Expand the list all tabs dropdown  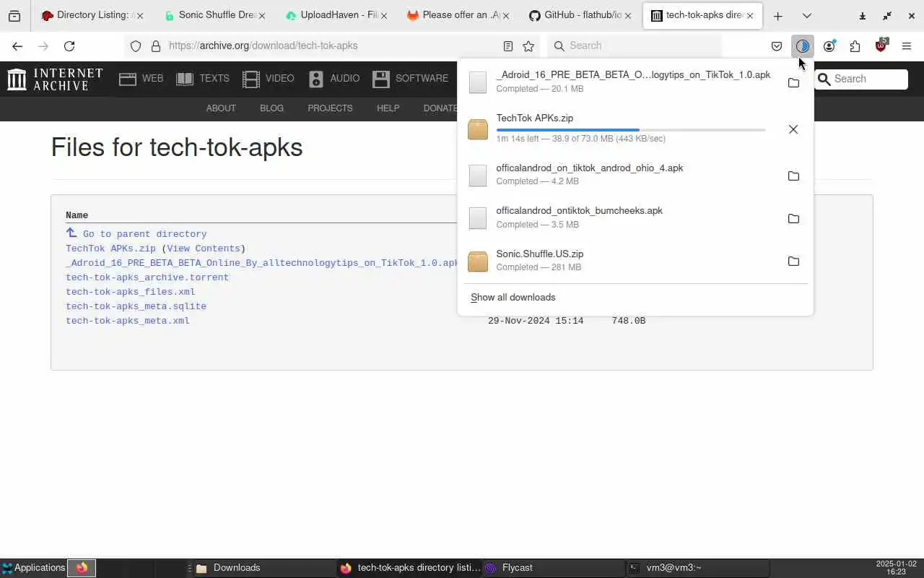(x=806, y=16)
